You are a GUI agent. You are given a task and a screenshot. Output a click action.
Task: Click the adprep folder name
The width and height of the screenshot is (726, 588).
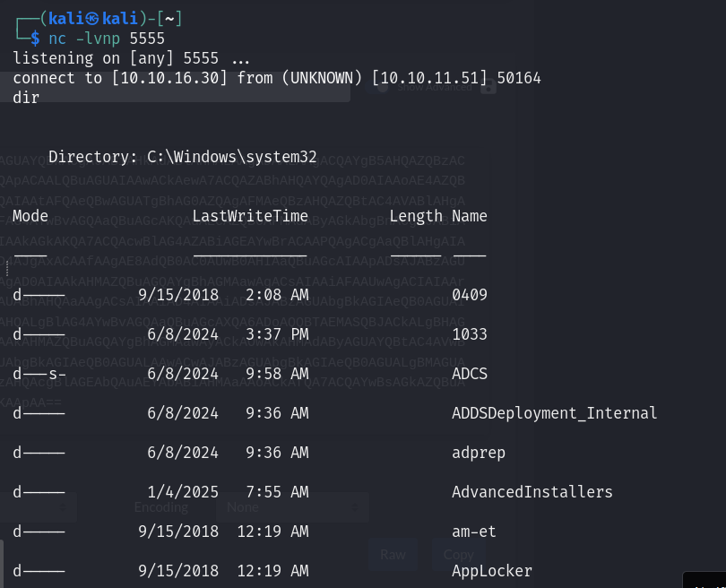click(479, 453)
